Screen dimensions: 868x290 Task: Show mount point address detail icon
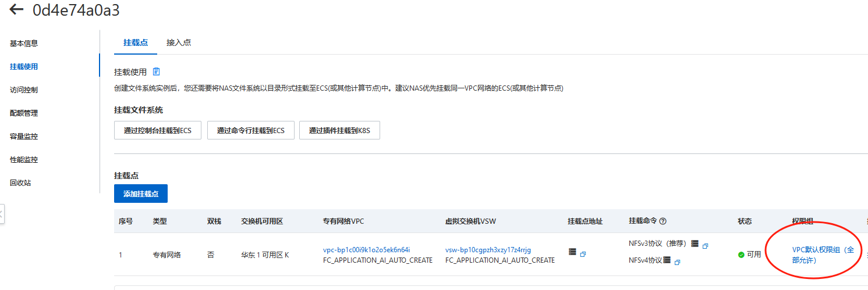click(572, 252)
